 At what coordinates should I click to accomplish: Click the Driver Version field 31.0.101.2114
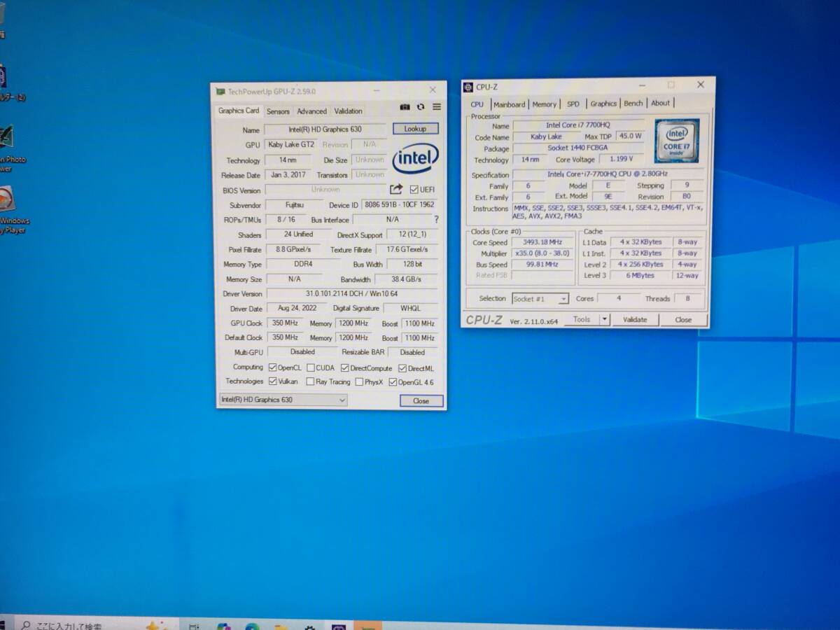click(x=351, y=294)
